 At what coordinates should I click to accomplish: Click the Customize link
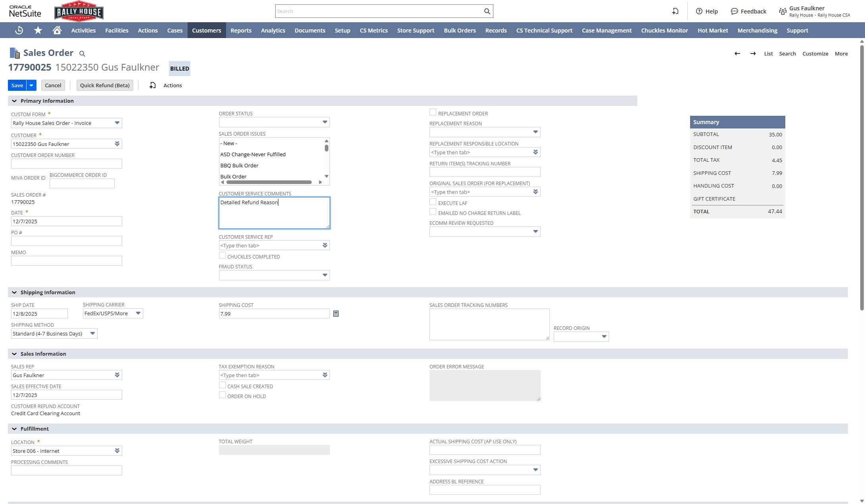(815, 54)
